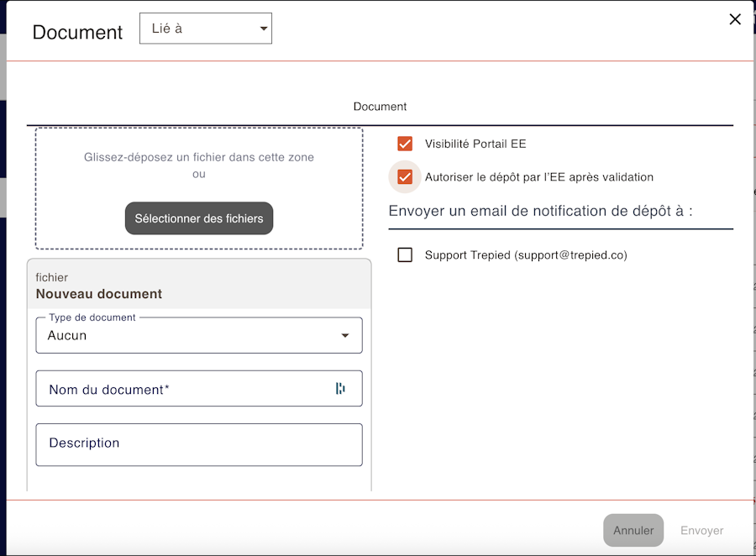Toggle the Visibilité Portail EE checkbox
The width and height of the screenshot is (756, 556).
point(405,144)
